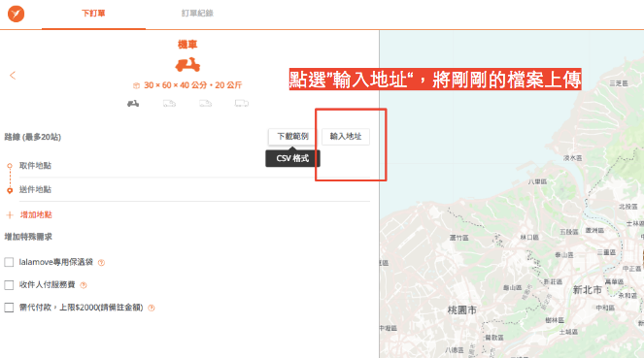Select the second small van vehicle icon
644x358 pixels.
click(x=169, y=104)
